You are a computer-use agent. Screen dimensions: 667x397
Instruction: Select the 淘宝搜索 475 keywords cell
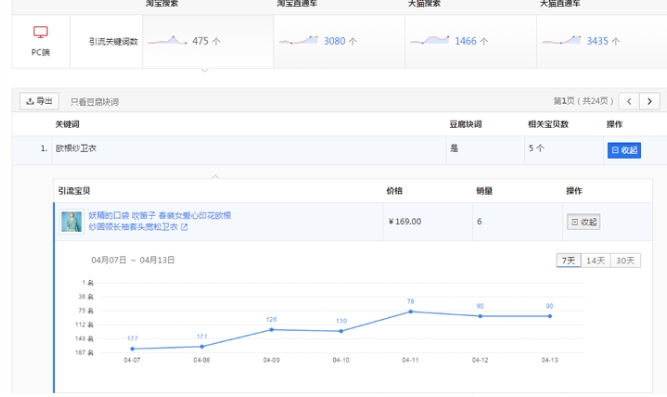(208, 41)
